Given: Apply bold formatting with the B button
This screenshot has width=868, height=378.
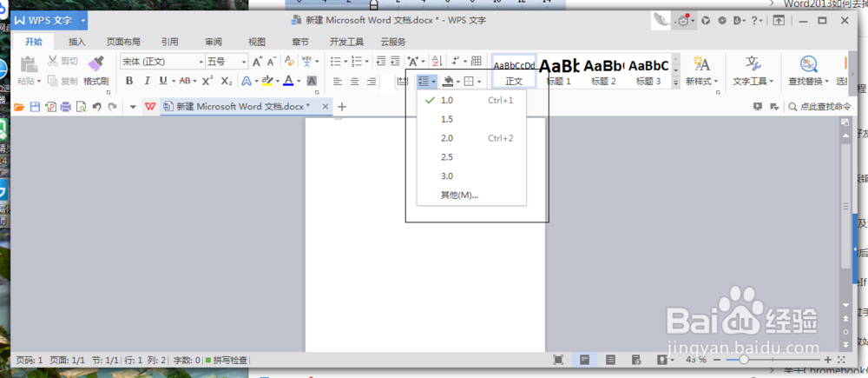Looking at the screenshot, I should tap(129, 81).
